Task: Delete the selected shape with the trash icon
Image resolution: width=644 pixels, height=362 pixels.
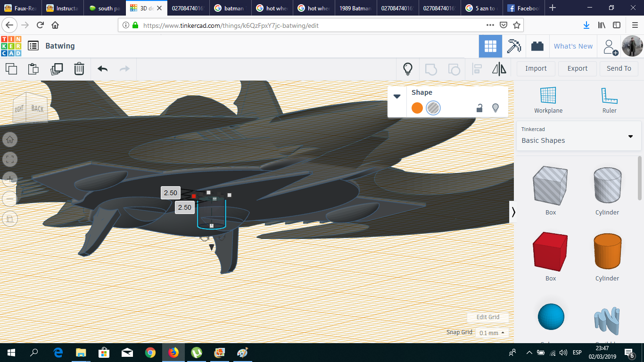Action: (x=79, y=69)
